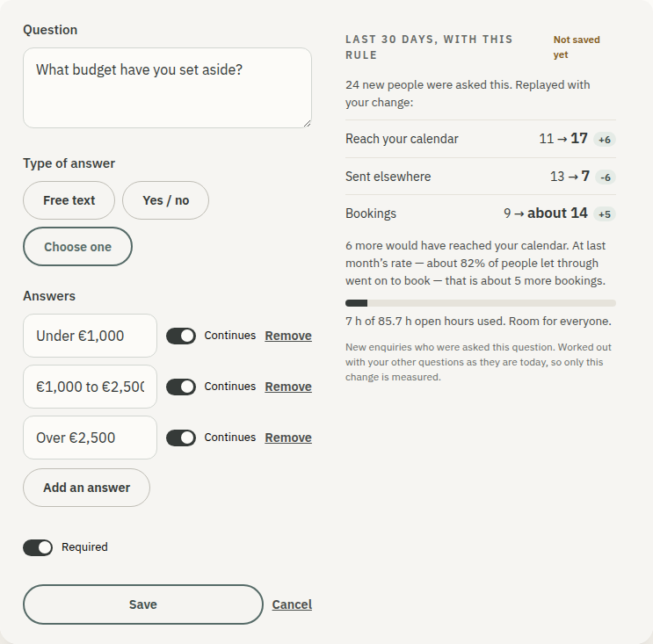Click the open hours used progress bar
The width and height of the screenshot is (653, 644).
coord(481,303)
